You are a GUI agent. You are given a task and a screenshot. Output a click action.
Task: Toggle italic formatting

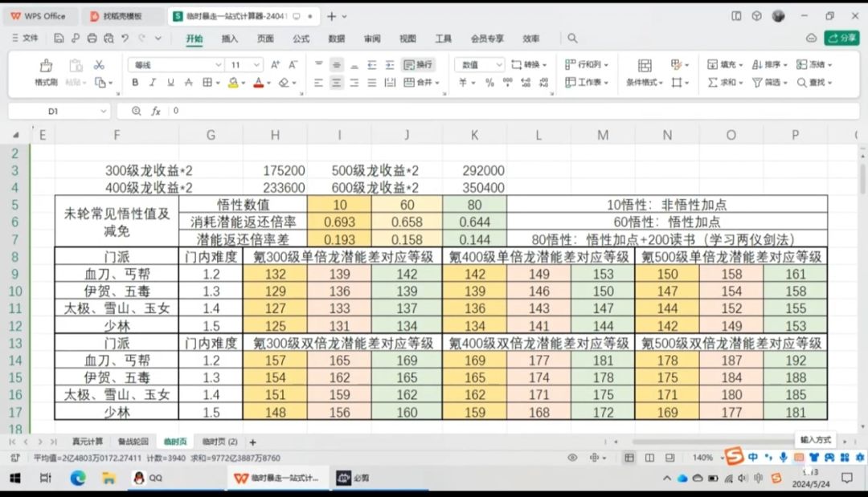153,83
